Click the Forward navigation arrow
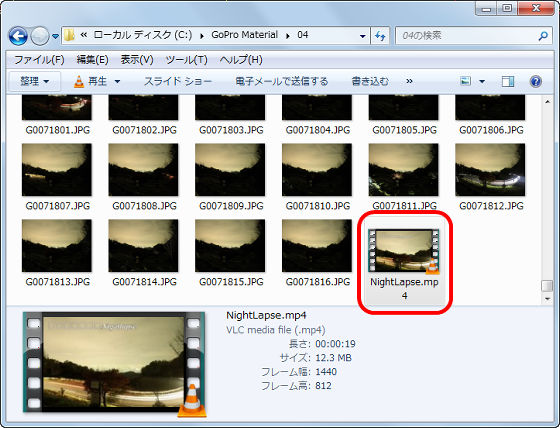The width and height of the screenshot is (560, 428). (x=40, y=36)
